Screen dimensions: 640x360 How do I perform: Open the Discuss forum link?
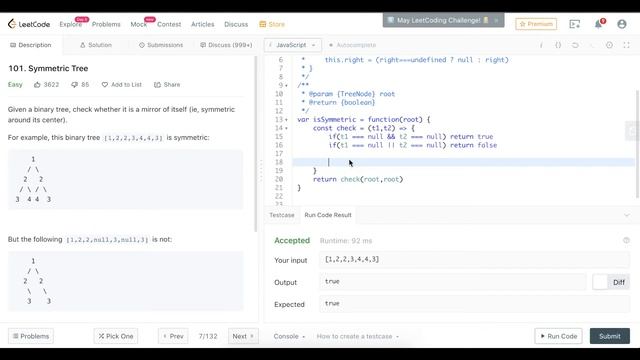pos(236,24)
